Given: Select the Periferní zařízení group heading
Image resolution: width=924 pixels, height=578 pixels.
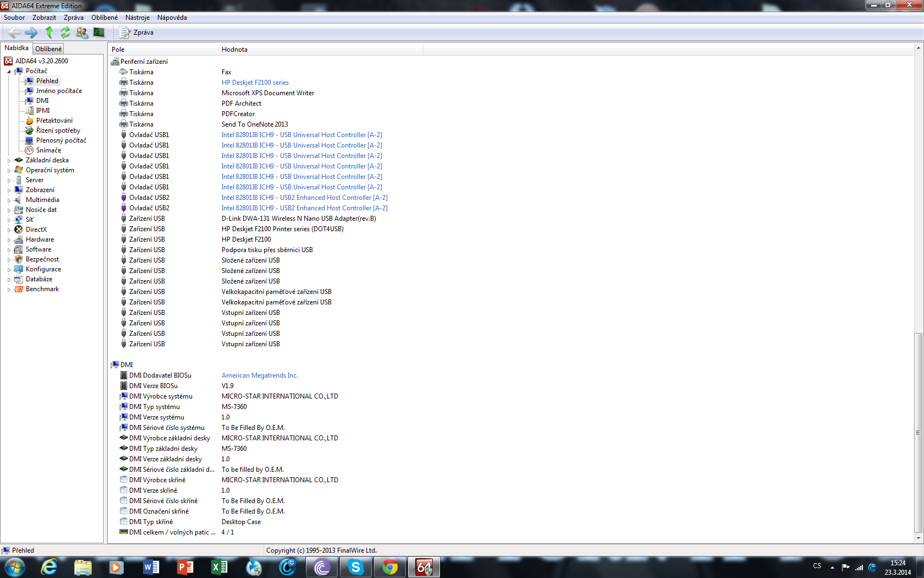Looking at the screenshot, I should pyautogui.click(x=144, y=62).
